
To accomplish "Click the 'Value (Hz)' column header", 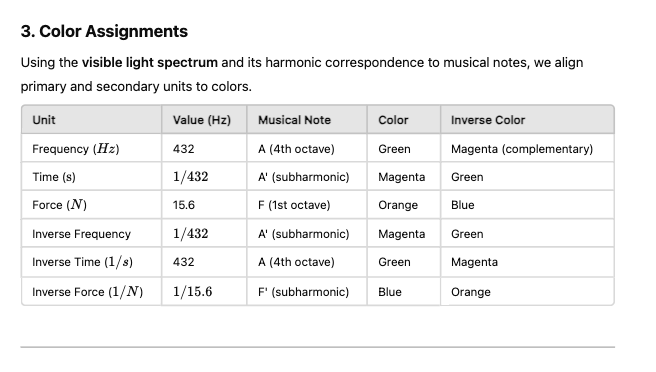I will point(204,120).
